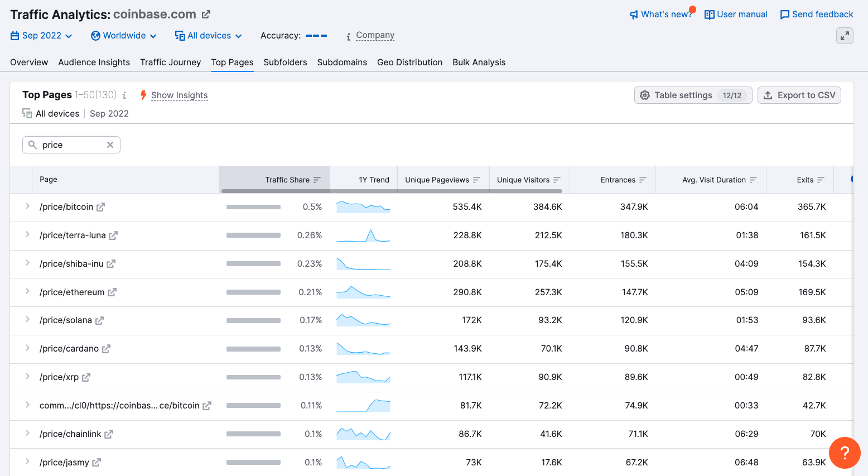Click the Show Insights link
868x476 pixels.
[x=179, y=95]
